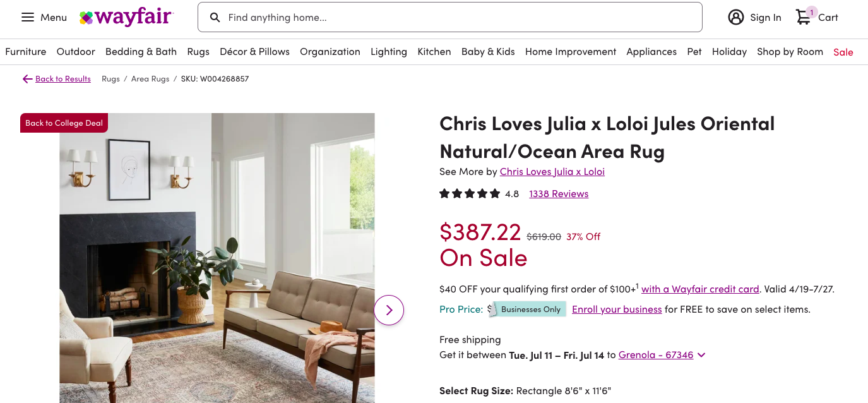Select the Sale menu item

click(843, 52)
